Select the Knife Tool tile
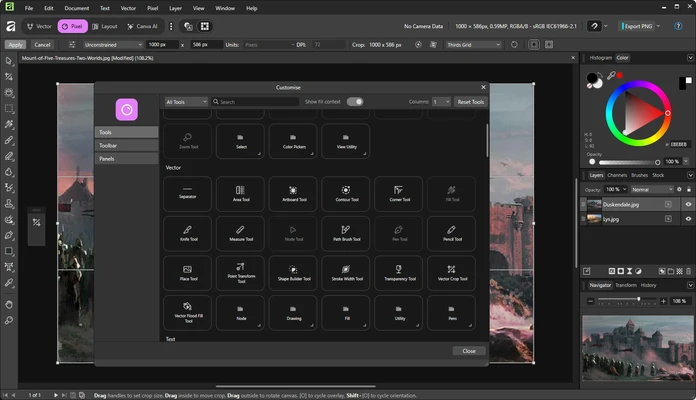This screenshot has height=400, width=696. [187, 233]
